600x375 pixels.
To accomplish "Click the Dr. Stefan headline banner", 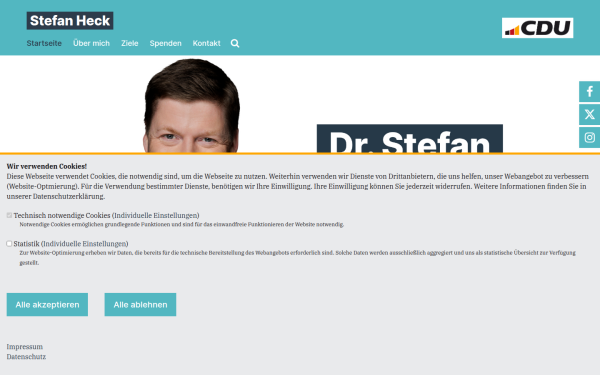I will (410, 139).
